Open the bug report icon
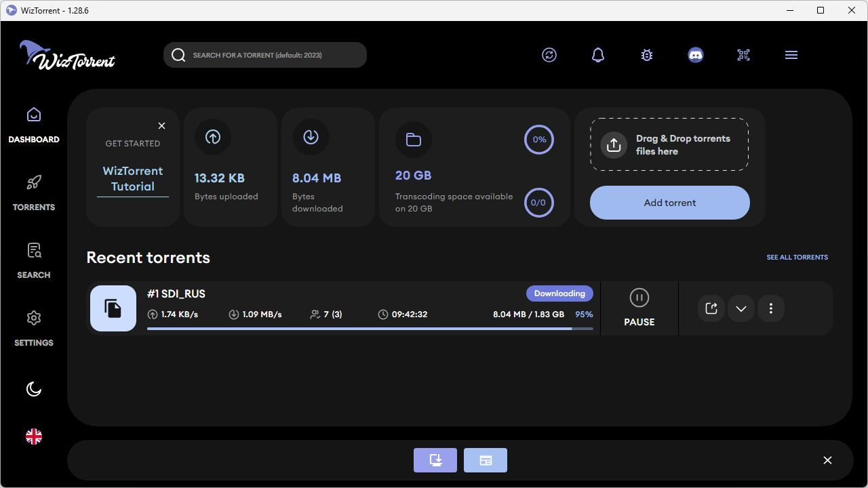This screenshot has width=868, height=488. click(x=647, y=55)
